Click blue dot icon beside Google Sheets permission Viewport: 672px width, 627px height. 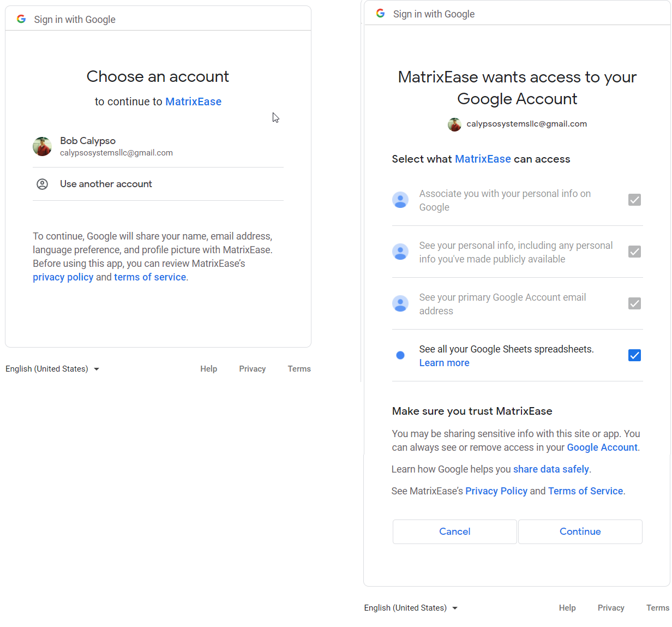coord(400,355)
